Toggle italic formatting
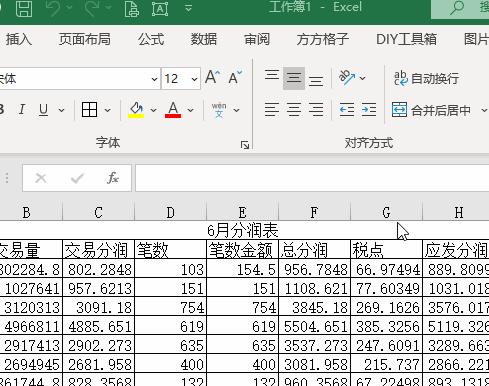489x386 pixels. (x=22, y=109)
